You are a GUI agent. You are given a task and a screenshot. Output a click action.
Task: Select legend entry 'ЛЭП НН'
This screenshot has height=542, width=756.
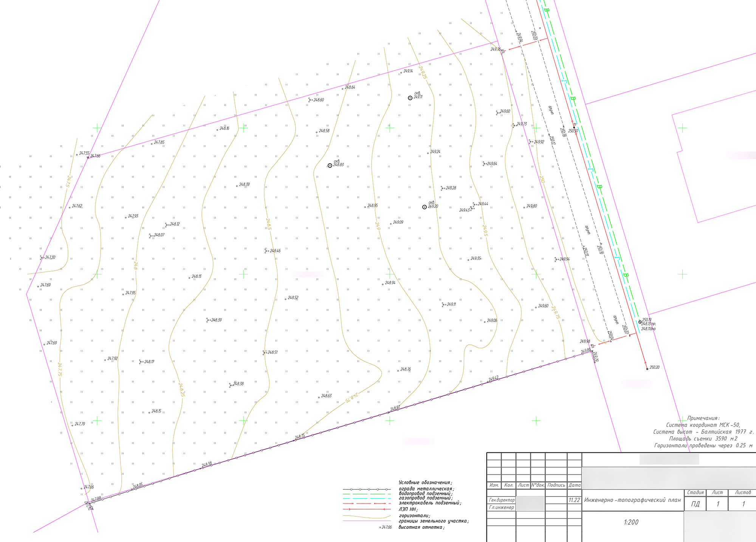point(408,509)
